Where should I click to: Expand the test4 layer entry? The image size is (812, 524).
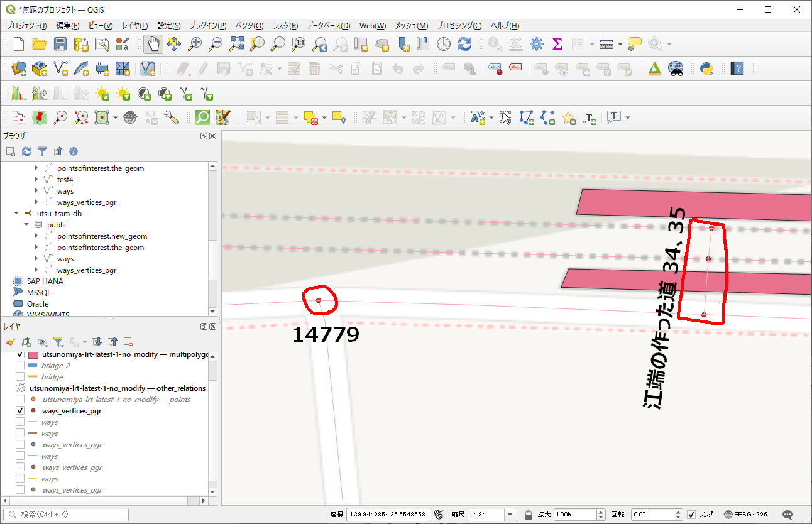[36, 180]
